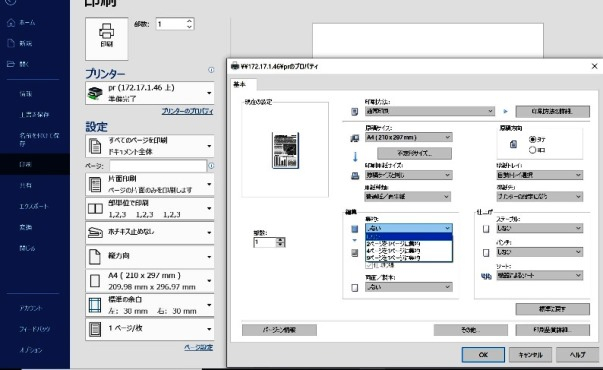
Task: Open the パンチ dropdown
Action: [x=540, y=252]
